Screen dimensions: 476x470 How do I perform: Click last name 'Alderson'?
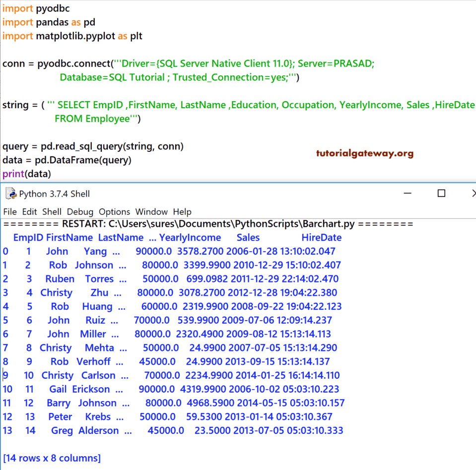click(x=99, y=430)
